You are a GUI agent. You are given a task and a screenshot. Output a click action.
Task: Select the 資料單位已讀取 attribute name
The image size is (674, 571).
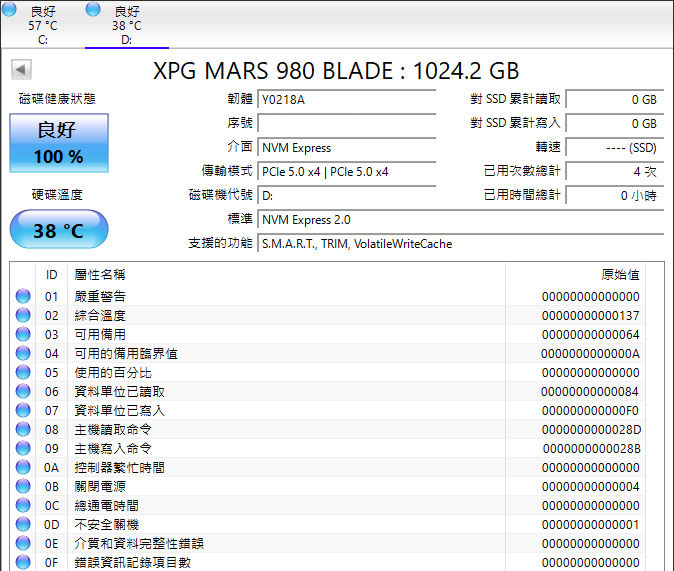pos(119,391)
